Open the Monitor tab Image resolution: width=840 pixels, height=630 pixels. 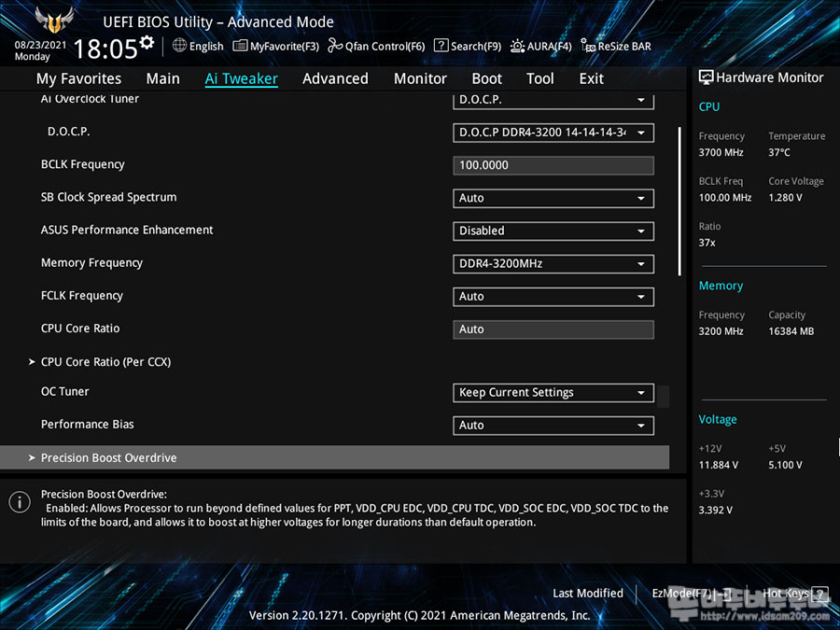pos(420,78)
